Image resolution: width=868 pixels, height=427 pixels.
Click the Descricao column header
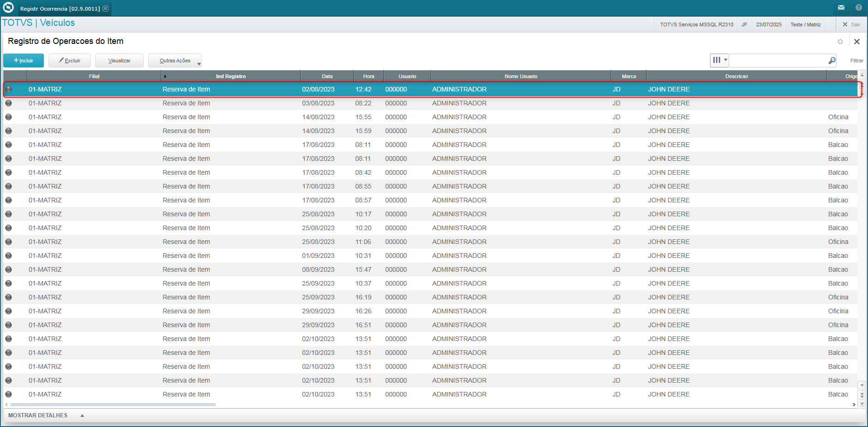[x=736, y=76]
